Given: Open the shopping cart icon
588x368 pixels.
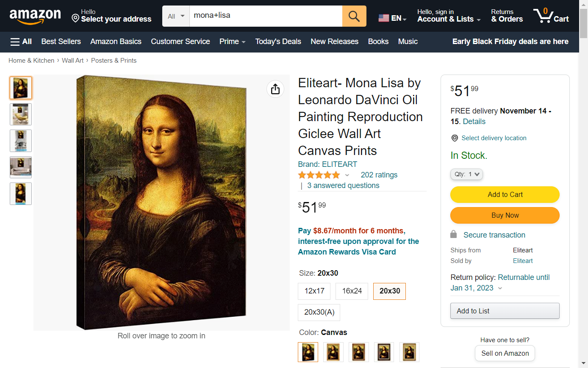Looking at the screenshot, I should tap(551, 16).
